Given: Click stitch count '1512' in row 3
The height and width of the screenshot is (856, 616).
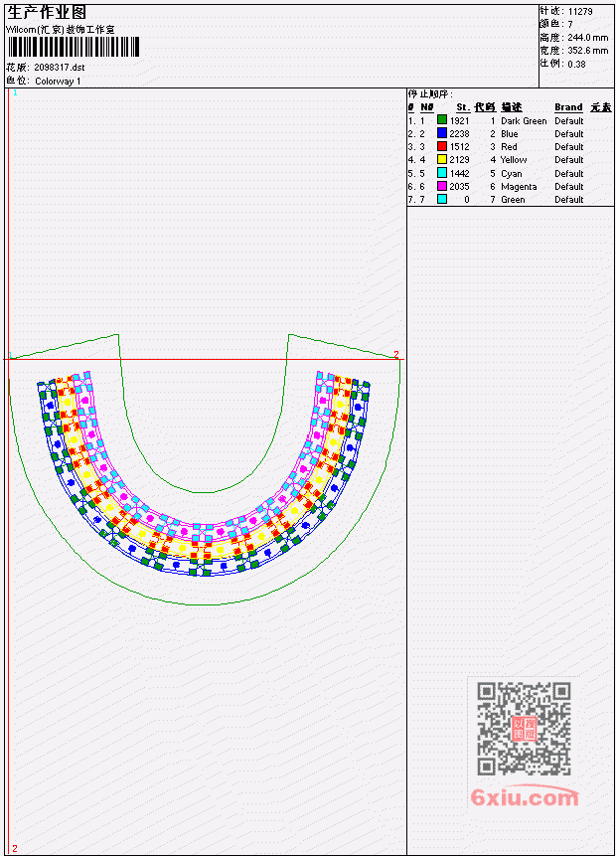Looking at the screenshot, I should [459, 147].
